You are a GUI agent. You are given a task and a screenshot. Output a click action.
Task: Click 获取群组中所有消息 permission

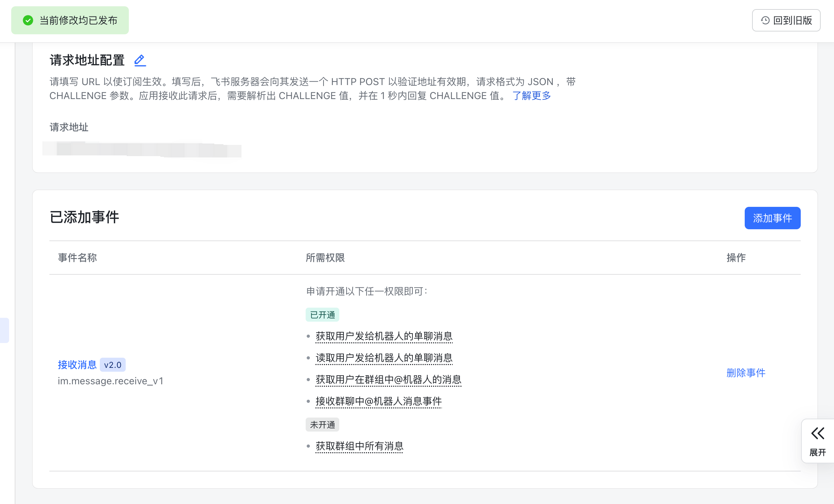(x=359, y=446)
